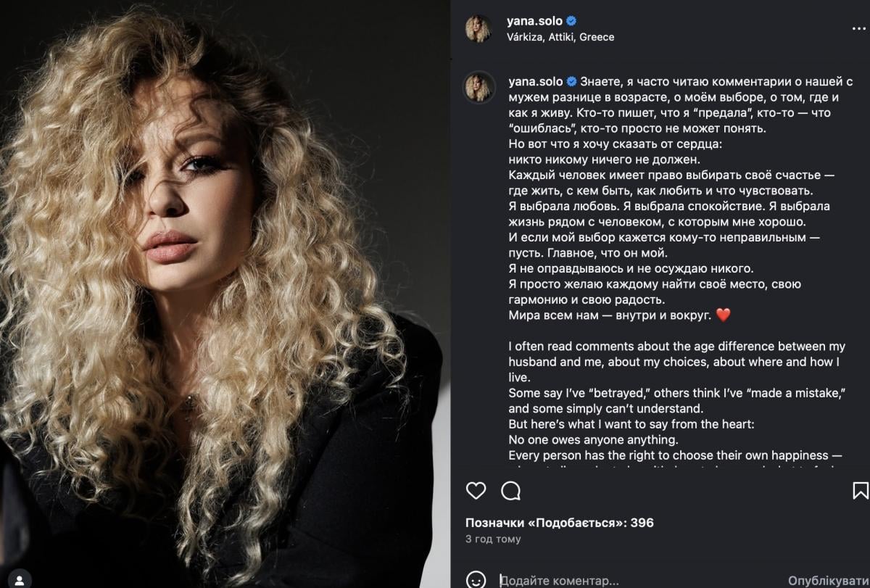Click the curly-haired woman portrait photo
Screen dimensions: 870x588
click(x=225, y=294)
